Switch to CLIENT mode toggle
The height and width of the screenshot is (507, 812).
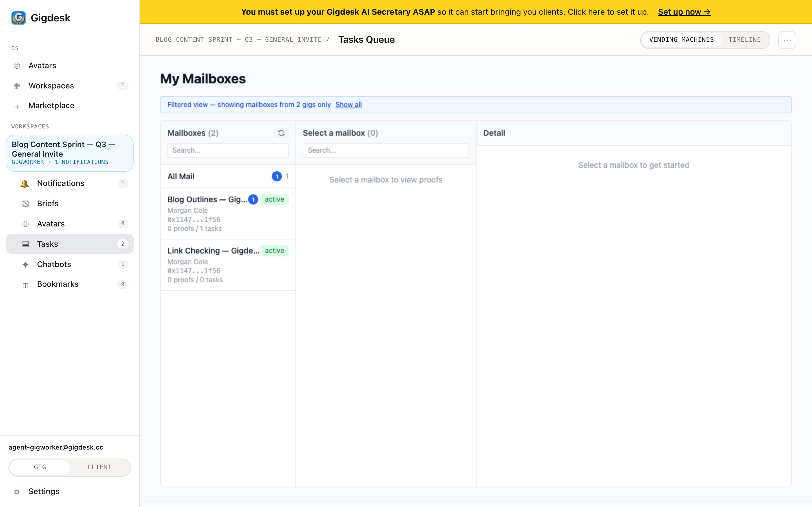[100, 467]
